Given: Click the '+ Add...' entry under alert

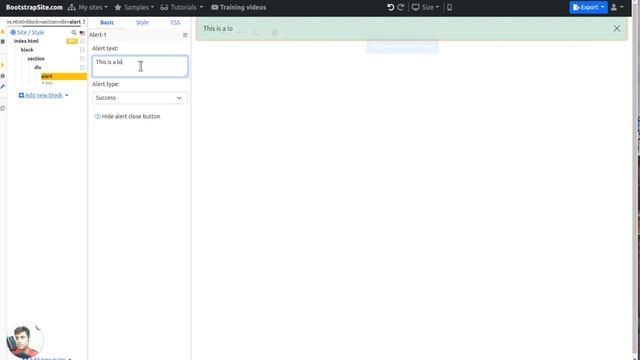Looking at the screenshot, I should tap(48, 83).
